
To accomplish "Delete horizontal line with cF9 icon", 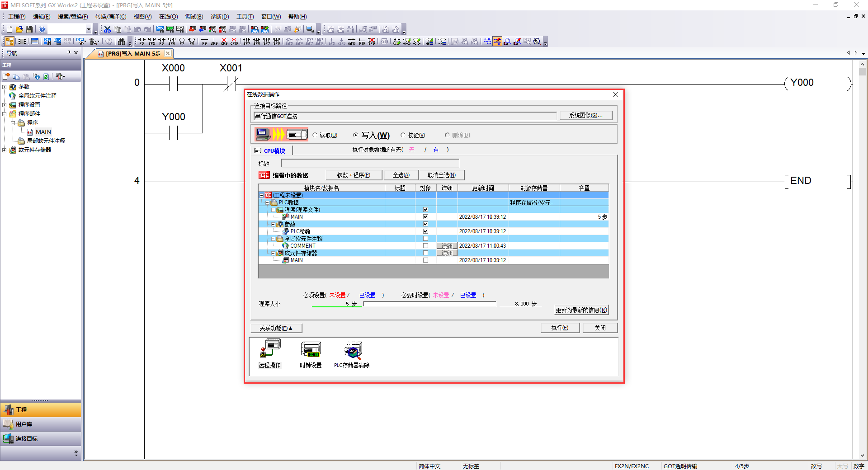I will [x=224, y=42].
